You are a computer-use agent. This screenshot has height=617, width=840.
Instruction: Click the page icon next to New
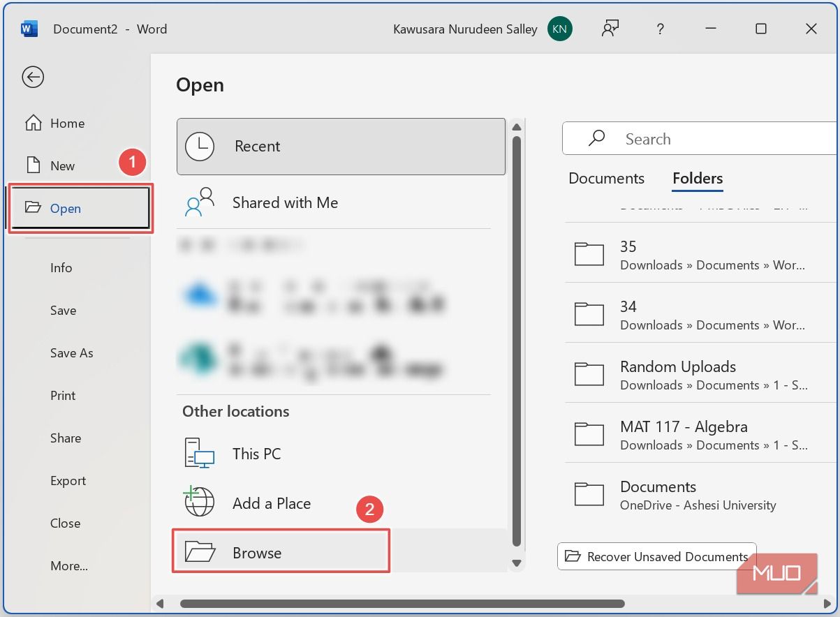pyautogui.click(x=33, y=165)
